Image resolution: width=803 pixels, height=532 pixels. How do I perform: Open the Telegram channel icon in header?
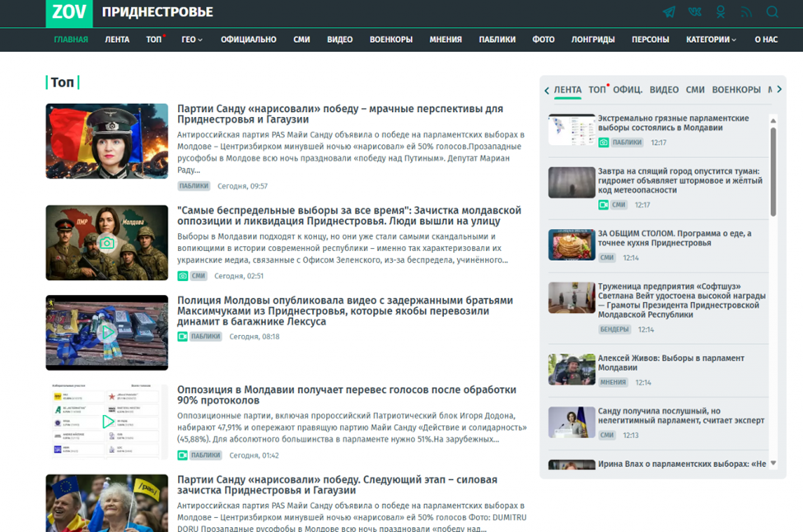(x=670, y=12)
